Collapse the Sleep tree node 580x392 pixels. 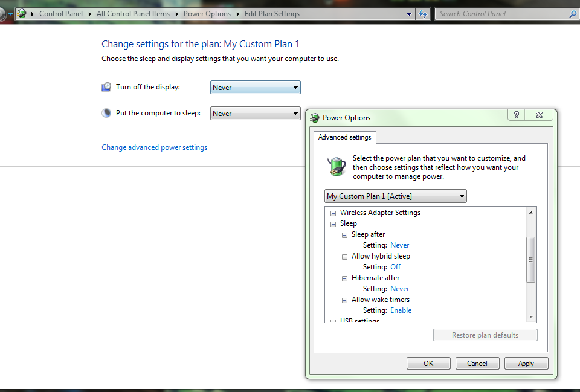point(333,224)
